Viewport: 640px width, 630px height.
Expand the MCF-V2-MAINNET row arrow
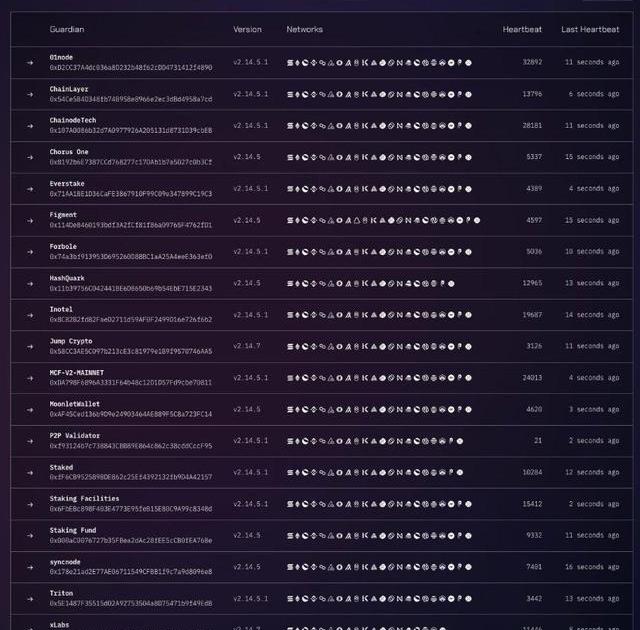coord(30,378)
